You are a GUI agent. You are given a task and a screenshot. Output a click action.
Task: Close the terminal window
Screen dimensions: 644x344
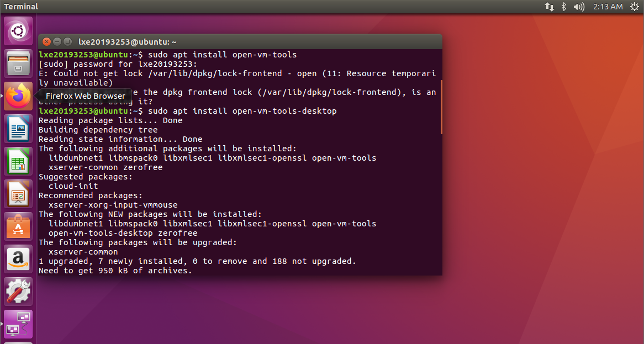click(x=47, y=41)
